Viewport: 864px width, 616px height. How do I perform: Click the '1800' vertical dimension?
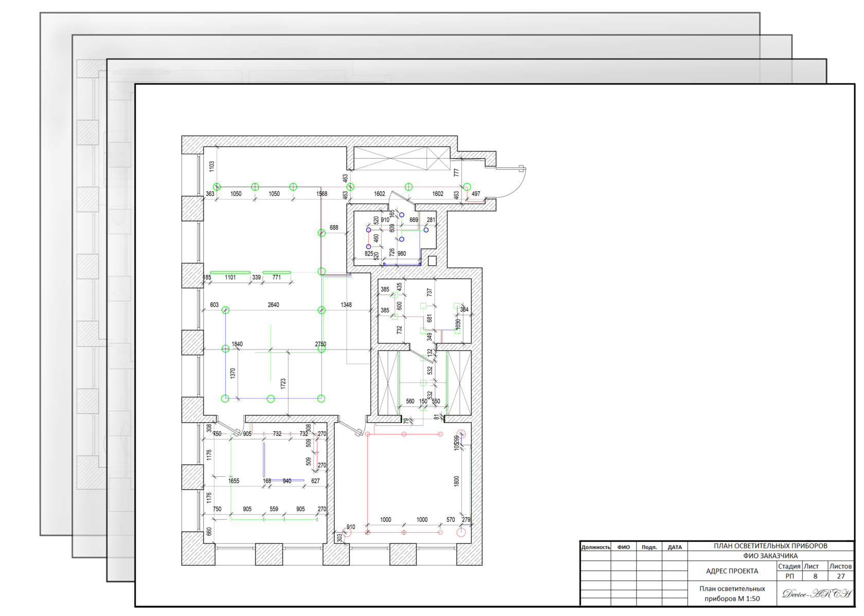click(x=457, y=481)
